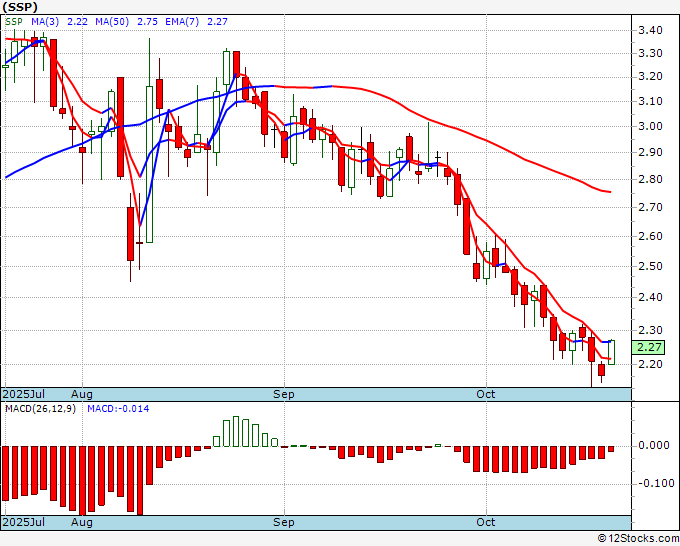680x546 pixels.
Task: Click the last green candlestick near 2.27
Action: click(x=611, y=352)
